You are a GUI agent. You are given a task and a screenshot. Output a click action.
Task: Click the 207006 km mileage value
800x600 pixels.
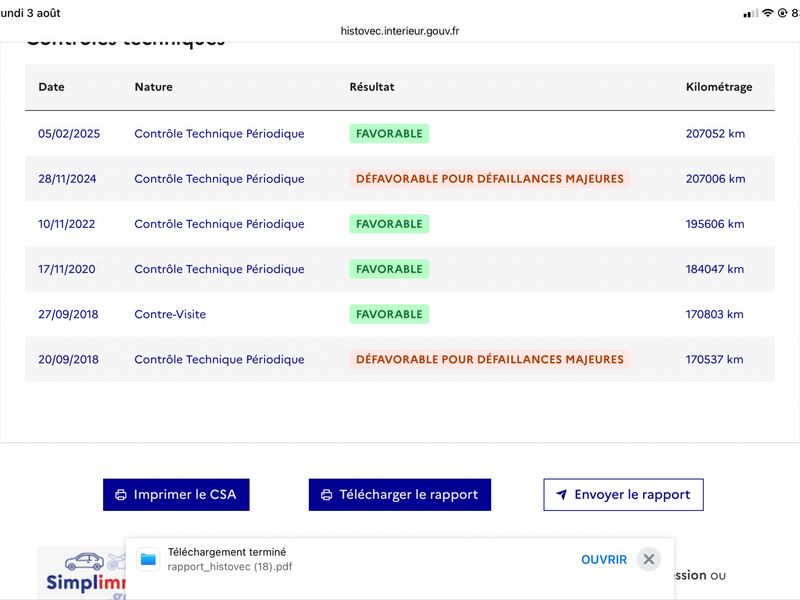point(715,179)
